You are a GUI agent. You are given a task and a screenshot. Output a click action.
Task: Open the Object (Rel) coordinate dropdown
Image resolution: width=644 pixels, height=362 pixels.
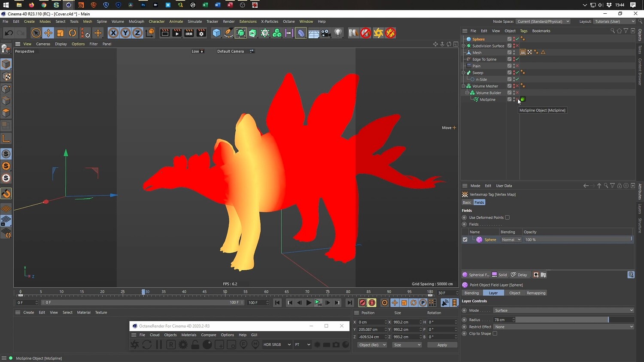[372, 345]
